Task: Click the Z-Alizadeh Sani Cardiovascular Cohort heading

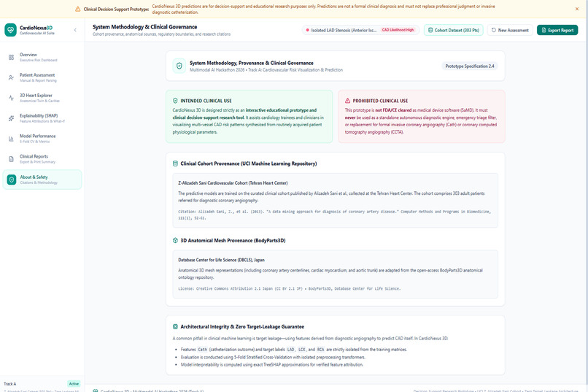Action: pos(233,183)
